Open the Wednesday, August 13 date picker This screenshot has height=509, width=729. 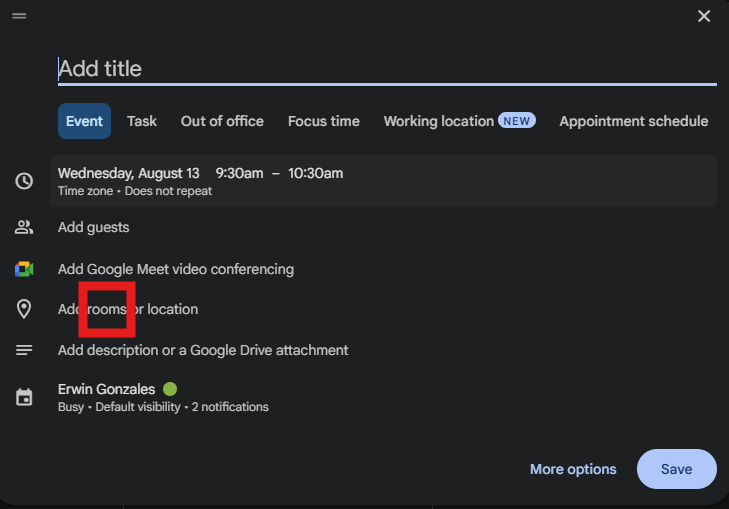tap(129, 173)
